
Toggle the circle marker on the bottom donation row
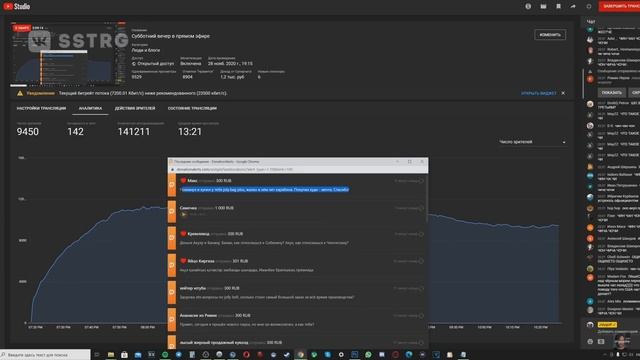pos(421,343)
